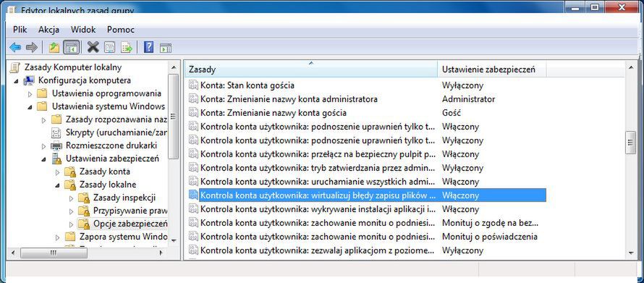Expand the Rozmieszczone drukarki node
This screenshot has height=283, width=644.
click(44, 145)
